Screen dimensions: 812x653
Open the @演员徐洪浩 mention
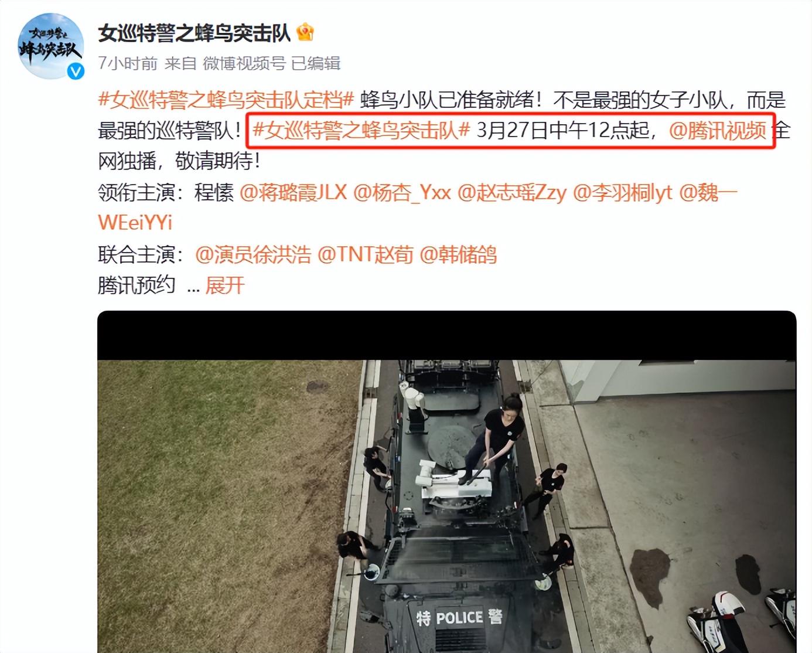click(253, 254)
